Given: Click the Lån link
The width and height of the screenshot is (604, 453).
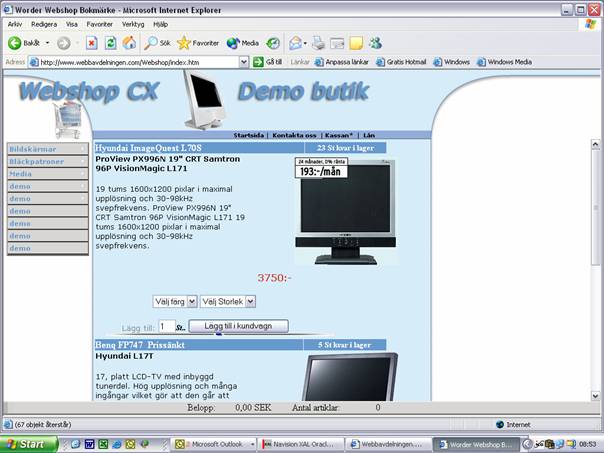Looking at the screenshot, I should [369, 135].
